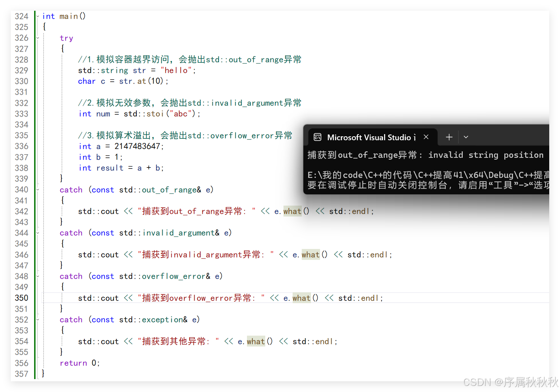This screenshot has height=392, width=560.
Task: Click highlighted 'what' on line 346
Action: pyautogui.click(x=311, y=255)
